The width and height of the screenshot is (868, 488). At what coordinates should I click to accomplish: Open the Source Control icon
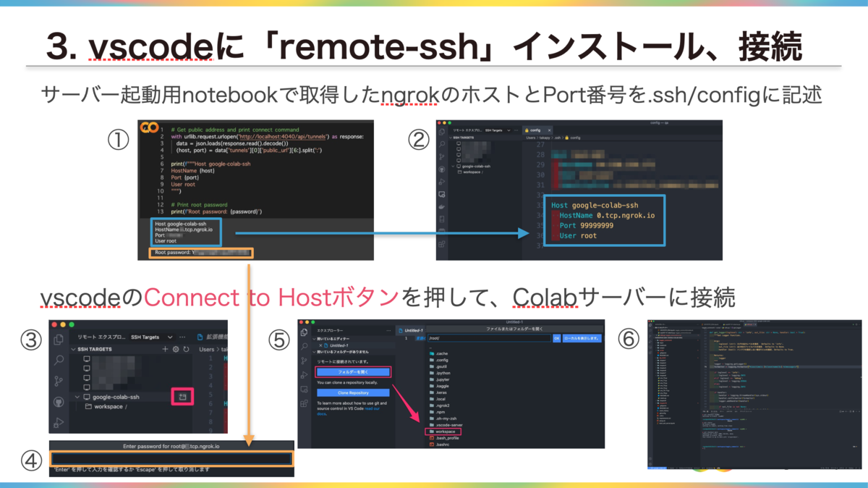click(59, 379)
